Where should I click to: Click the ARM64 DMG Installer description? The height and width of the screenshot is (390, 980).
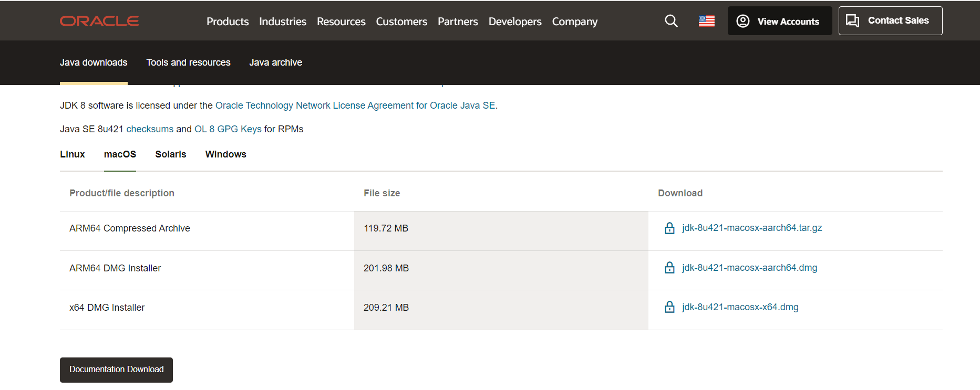(115, 268)
